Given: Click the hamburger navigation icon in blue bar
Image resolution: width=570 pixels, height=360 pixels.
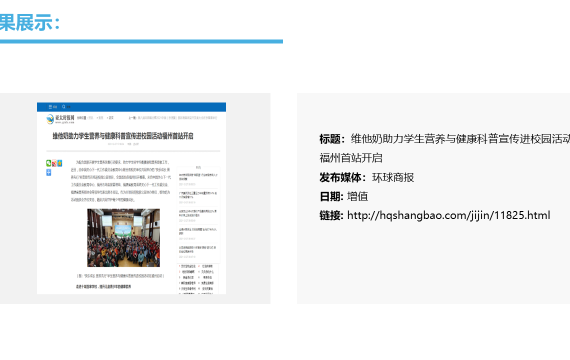Looking at the screenshot, I should click(51, 107).
